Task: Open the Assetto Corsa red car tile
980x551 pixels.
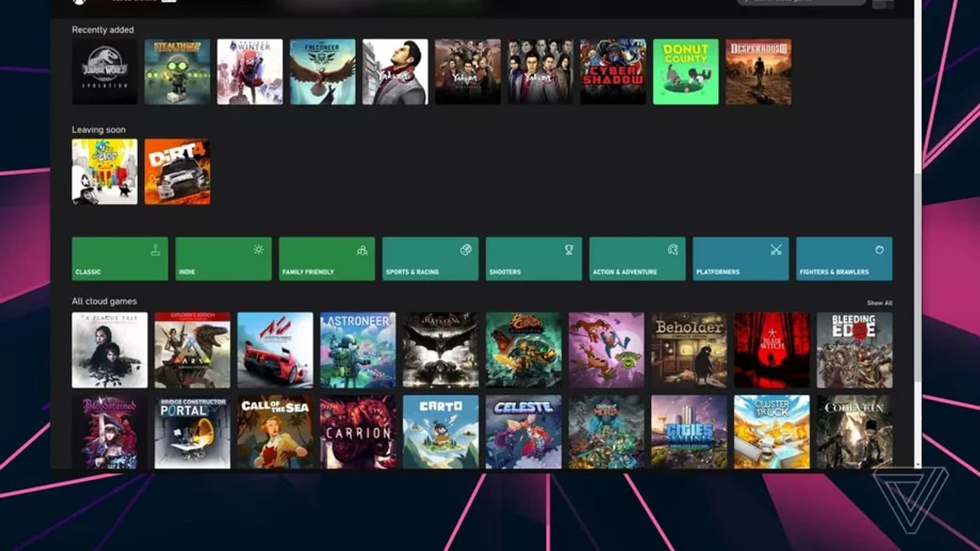Action: pos(275,350)
